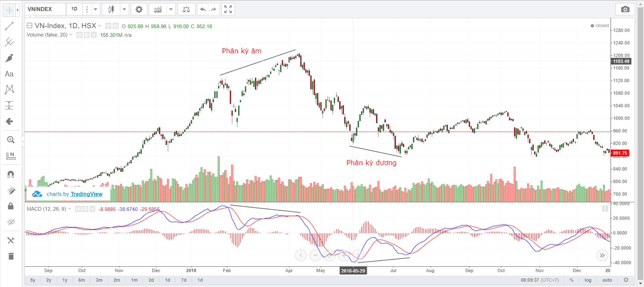Click the 1D interval button

[x=74, y=9]
